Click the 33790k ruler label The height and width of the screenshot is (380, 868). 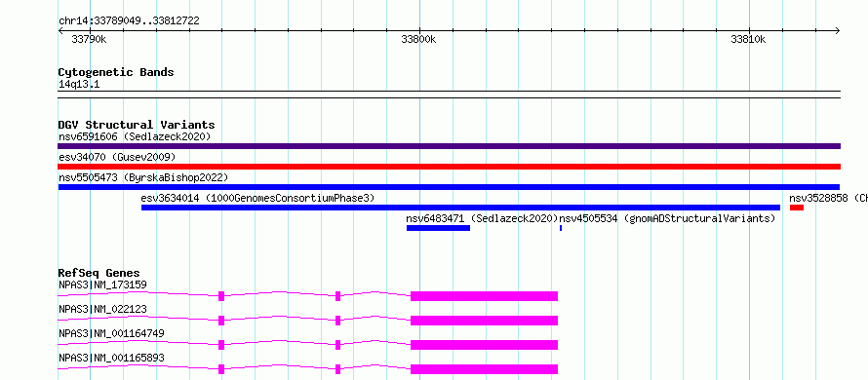coord(89,39)
